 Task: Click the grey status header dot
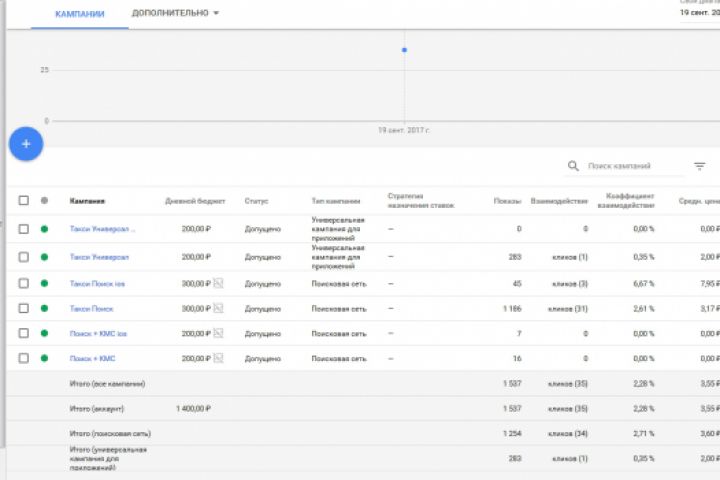coord(44,200)
